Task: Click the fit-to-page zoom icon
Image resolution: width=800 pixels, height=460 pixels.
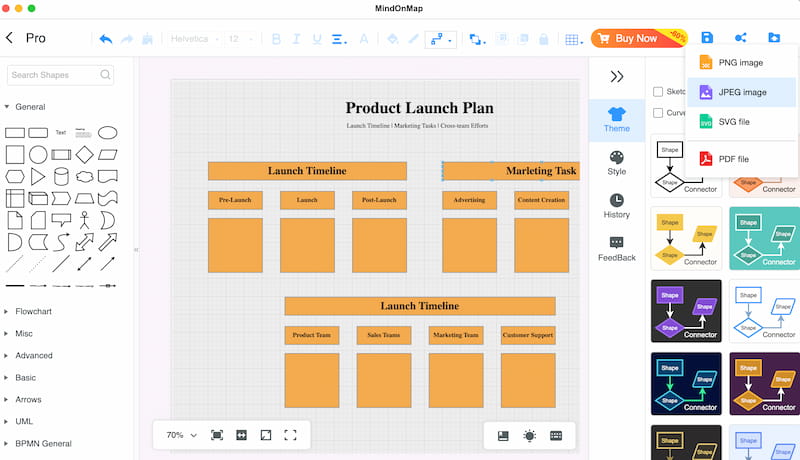Action: point(217,435)
